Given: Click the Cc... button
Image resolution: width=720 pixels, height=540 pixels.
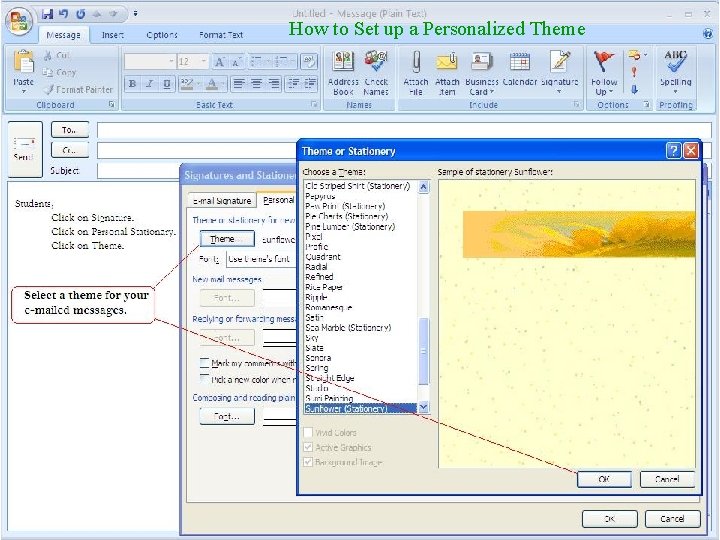Looking at the screenshot, I should click(70, 150).
